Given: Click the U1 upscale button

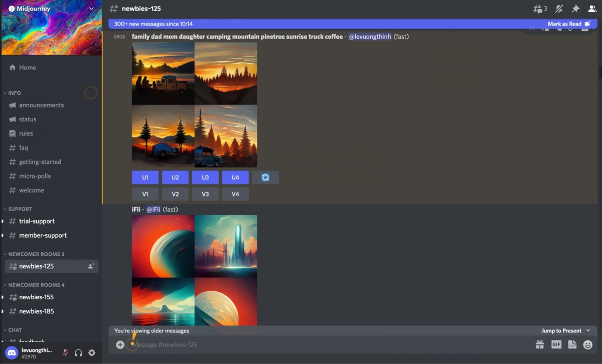Looking at the screenshot, I should 145,177.
